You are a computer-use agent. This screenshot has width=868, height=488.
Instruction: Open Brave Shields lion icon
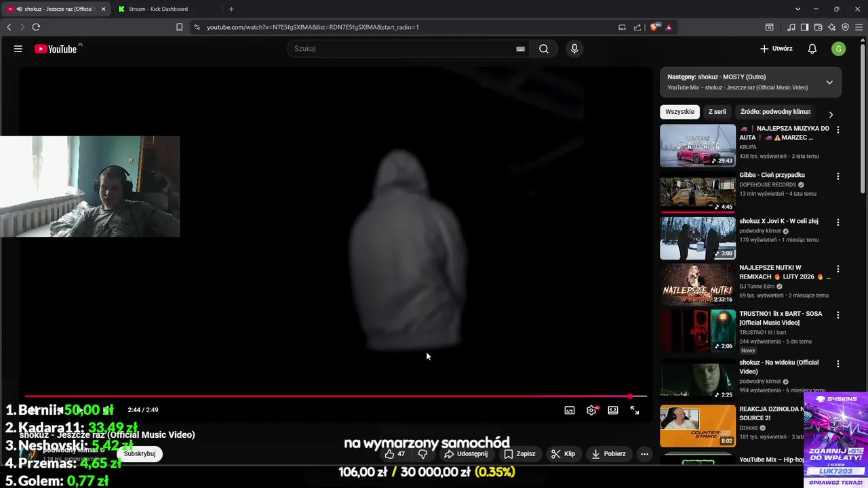coord(654,27)
